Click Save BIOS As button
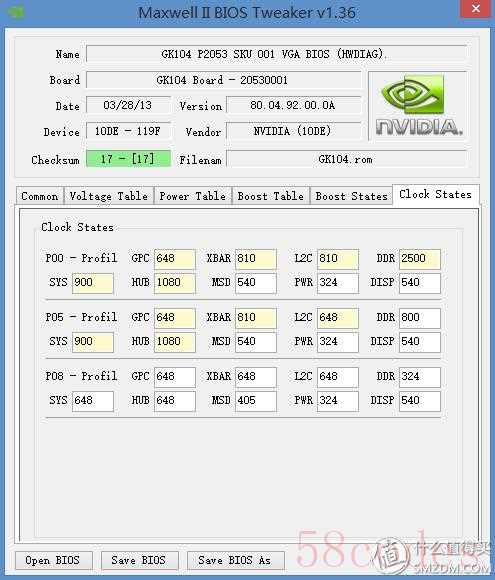This screenshot has width=495, height=580. coord(235,560)
